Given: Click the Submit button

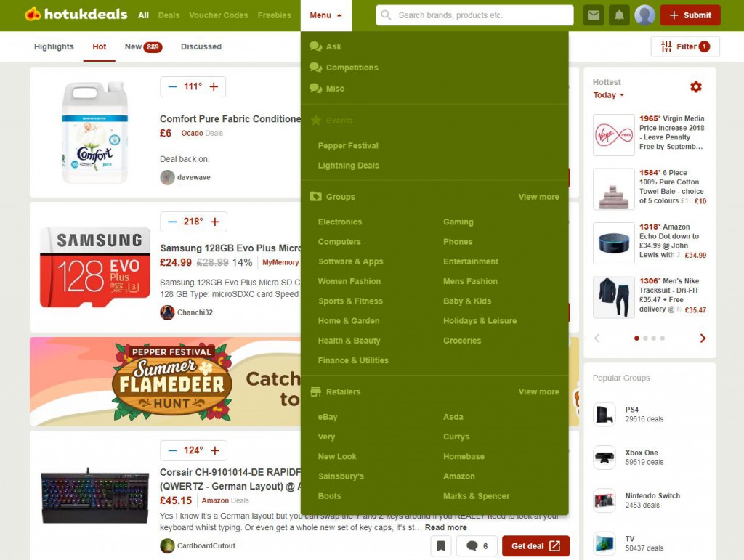Looking at the screenshot, I should click(x=690, y=15).
